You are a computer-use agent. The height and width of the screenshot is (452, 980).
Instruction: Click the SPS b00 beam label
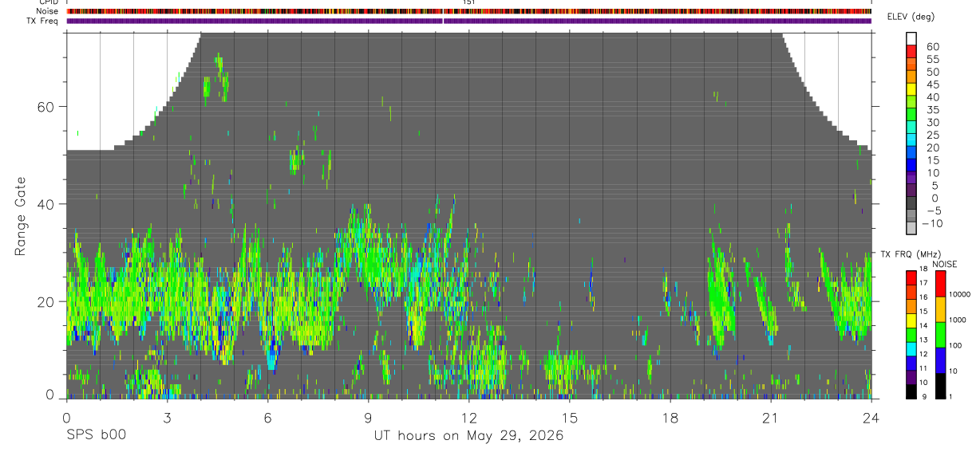96,435
